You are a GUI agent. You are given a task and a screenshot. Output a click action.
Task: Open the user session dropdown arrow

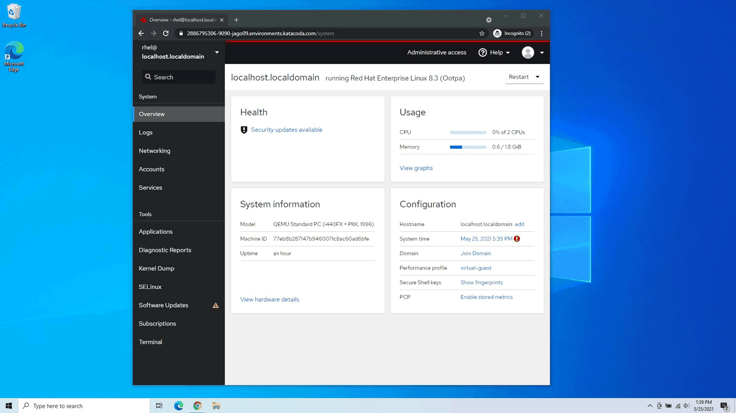pyautogui.click(x=542, y=53)
